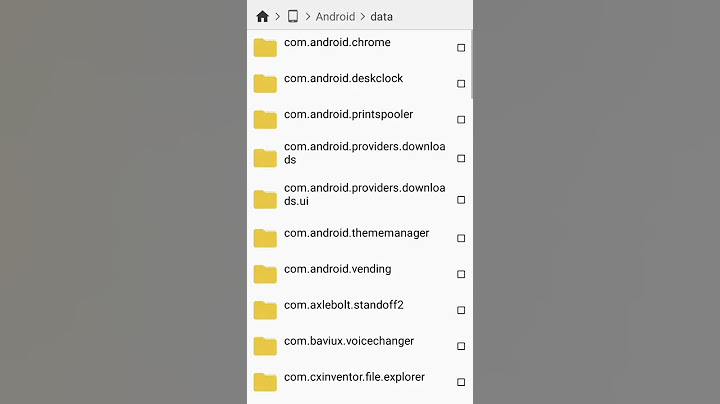The width and height of the screenshot is (720, 404).
Task: Open the com.baviux.voicechanger folder icon
Action: 265,346
